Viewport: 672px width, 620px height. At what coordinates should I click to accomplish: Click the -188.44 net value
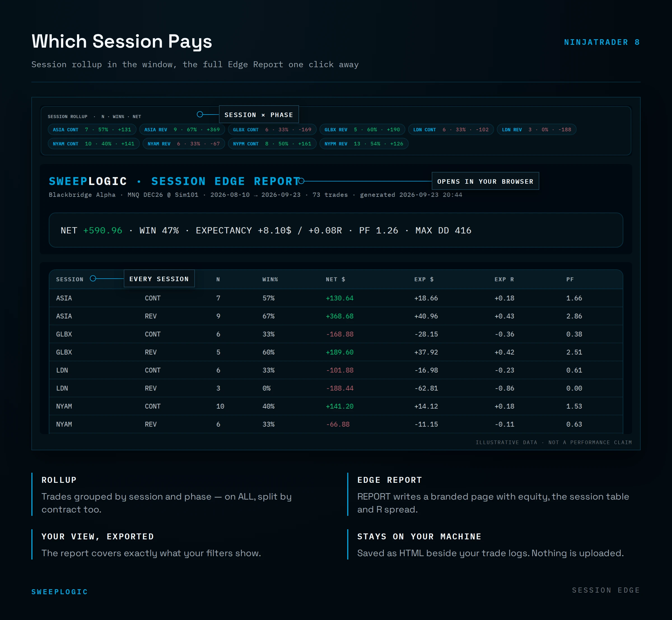(x=340, y=388)
